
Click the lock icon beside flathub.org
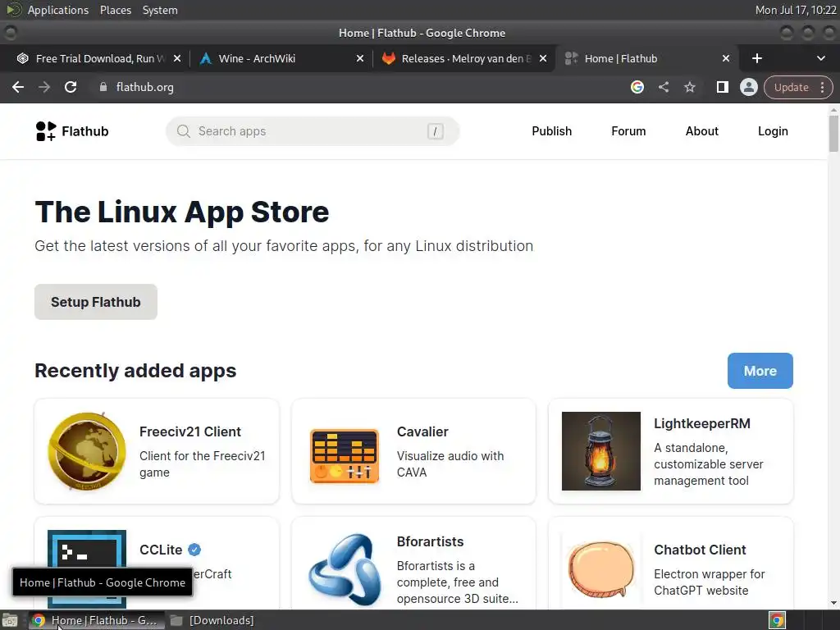pos(103,87)
